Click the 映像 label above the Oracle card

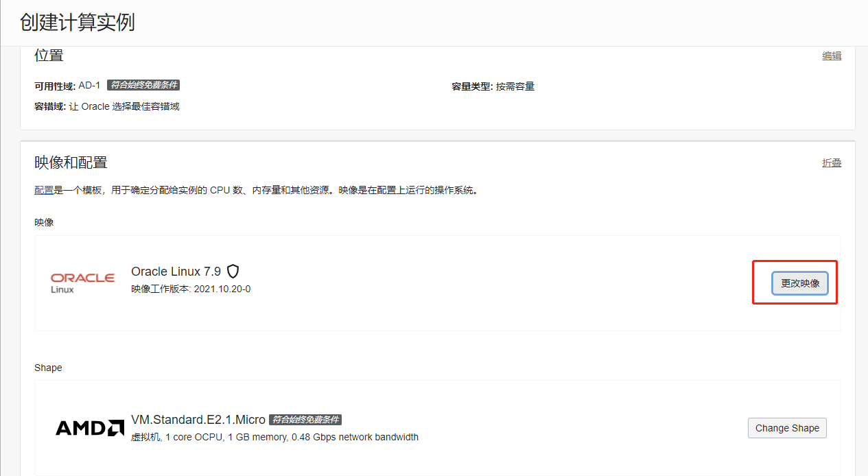click(44, 222)
